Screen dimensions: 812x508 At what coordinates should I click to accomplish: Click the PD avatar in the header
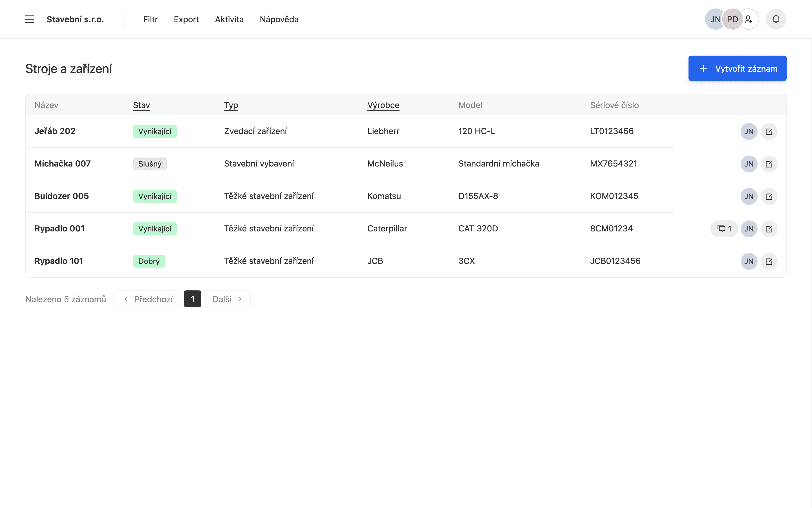tap(732, 19)
